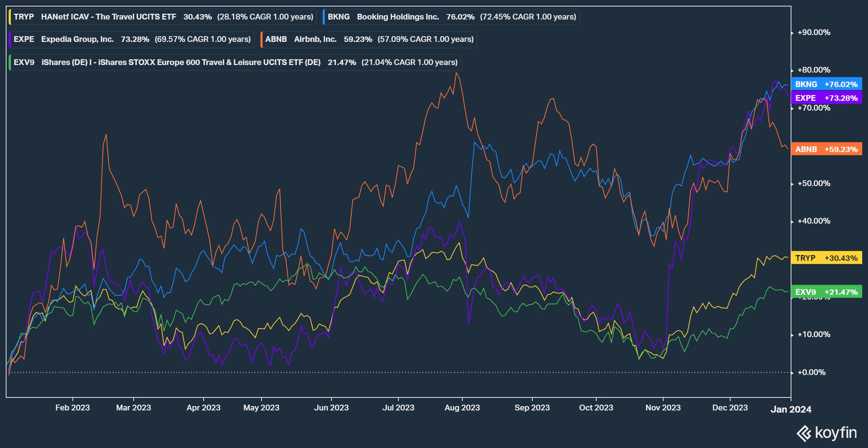Click the green color bar beside EXV9 legend
868x448 pixels.
(x=10, y=63)
